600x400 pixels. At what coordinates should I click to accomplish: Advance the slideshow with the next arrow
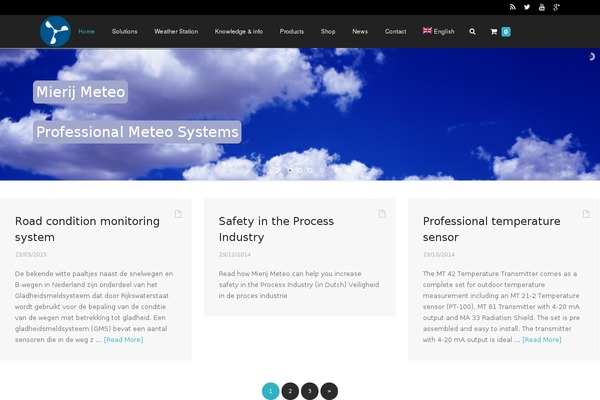(278, 170)
